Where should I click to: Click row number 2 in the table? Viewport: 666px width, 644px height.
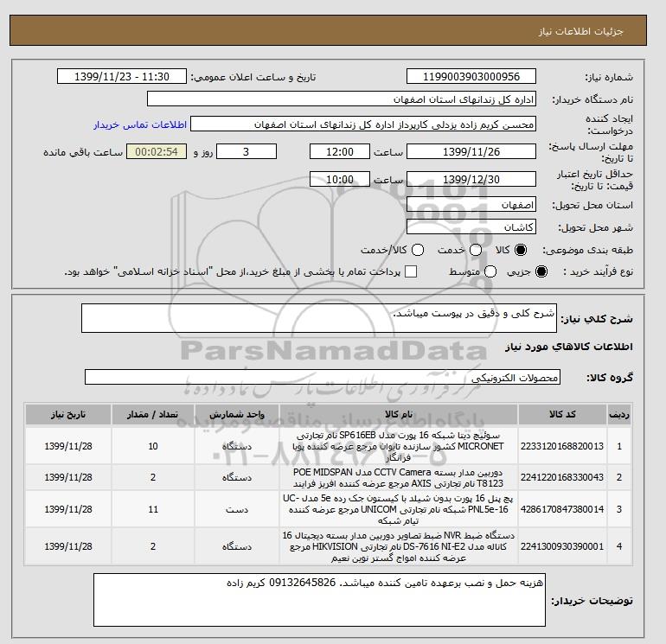click(x=619, y=477)
